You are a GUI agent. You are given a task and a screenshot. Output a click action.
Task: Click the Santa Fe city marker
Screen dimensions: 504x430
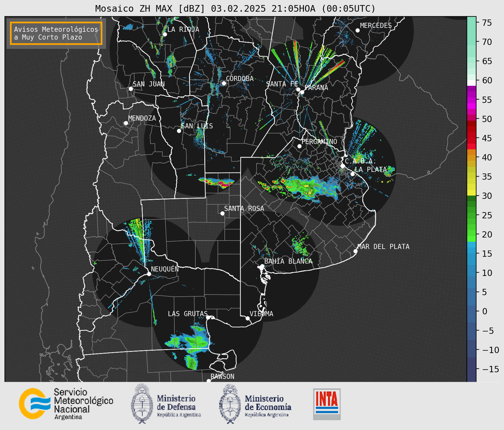(298, 89)
